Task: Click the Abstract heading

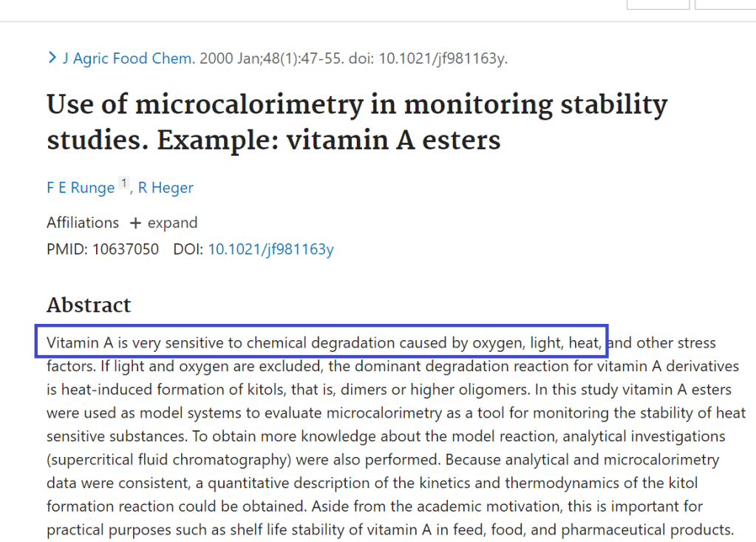Action: (x=89, y=305)
